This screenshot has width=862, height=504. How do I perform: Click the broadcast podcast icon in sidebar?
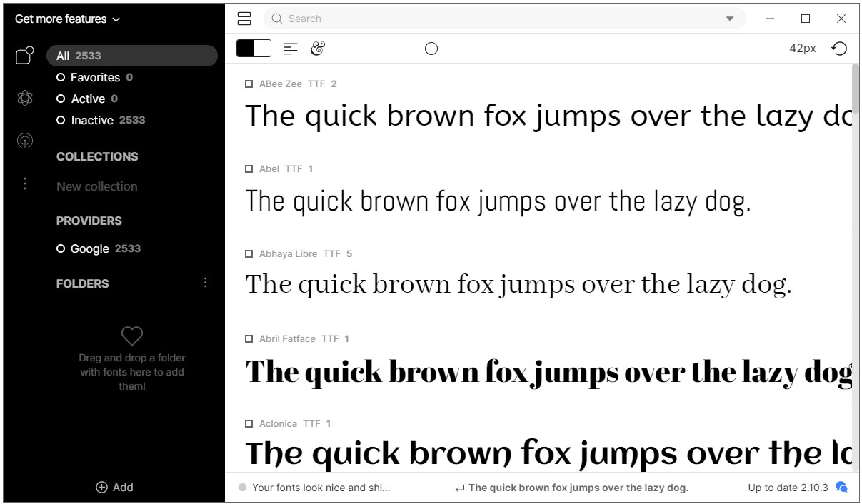click(25, 141)
